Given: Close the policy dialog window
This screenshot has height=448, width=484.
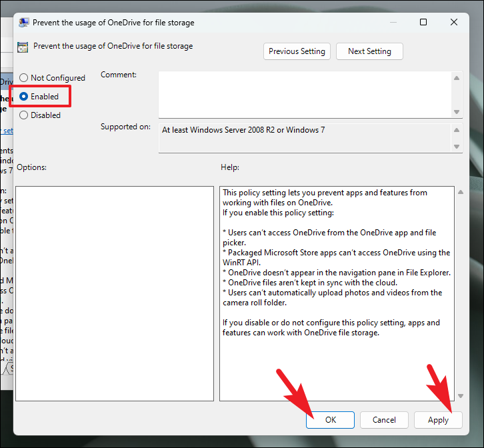Looking at the screenshot, I should [454, 22].
